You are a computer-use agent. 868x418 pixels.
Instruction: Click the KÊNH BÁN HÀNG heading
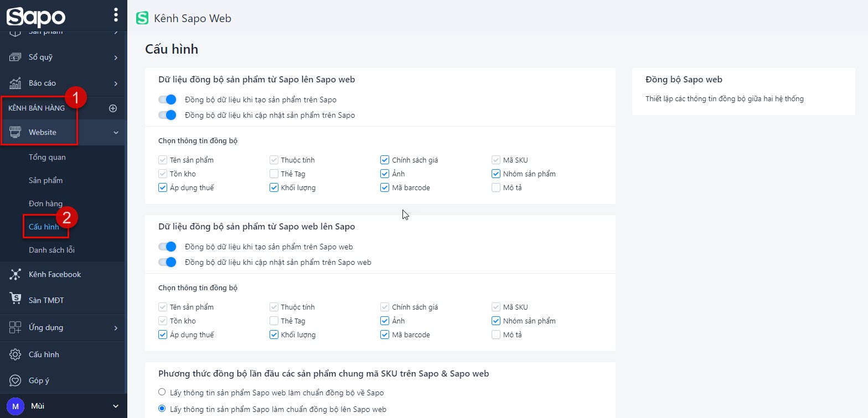tap(37, 108)
